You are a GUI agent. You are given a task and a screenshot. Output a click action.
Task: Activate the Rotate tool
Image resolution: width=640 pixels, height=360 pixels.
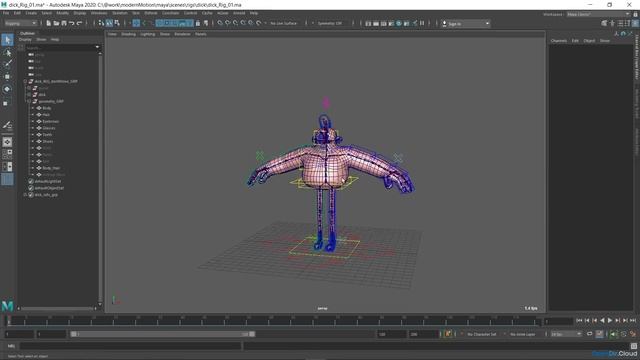(x=7, y=89)
